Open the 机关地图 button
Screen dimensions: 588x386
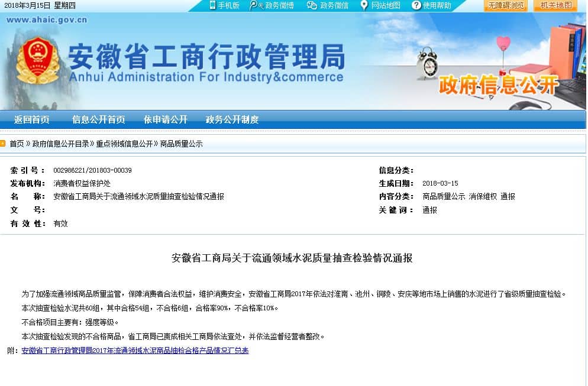(555, 5)
